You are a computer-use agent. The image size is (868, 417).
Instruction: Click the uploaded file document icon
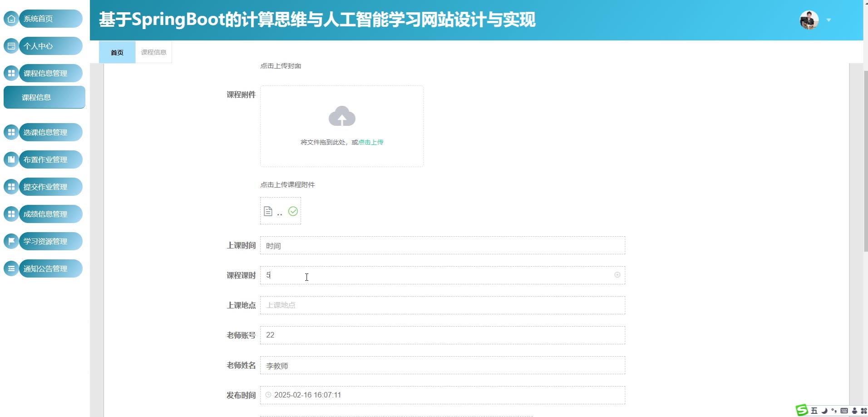[x=268, y=211]
